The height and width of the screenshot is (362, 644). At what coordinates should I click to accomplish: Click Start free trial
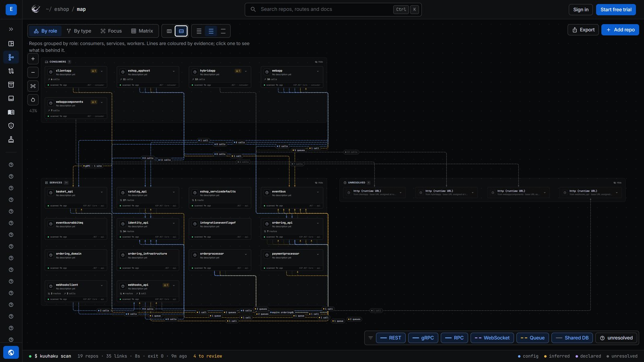[616, 10]
